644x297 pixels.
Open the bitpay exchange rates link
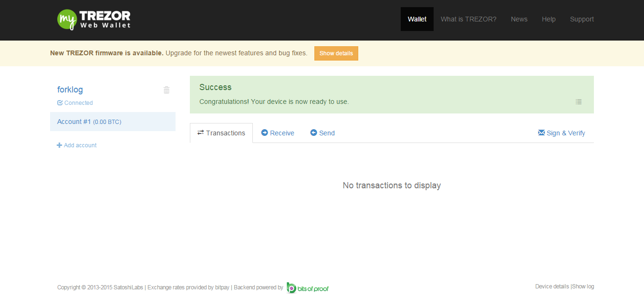tap(222, 287)
